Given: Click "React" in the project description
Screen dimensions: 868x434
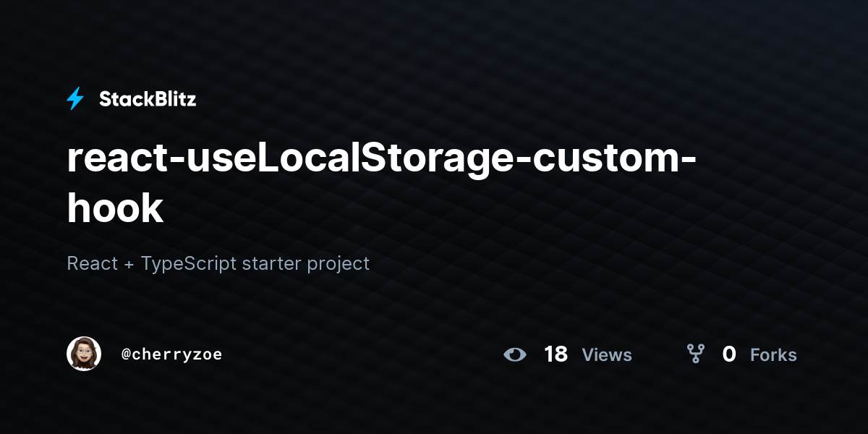Looking at the screenshot, I should [92, 263].
